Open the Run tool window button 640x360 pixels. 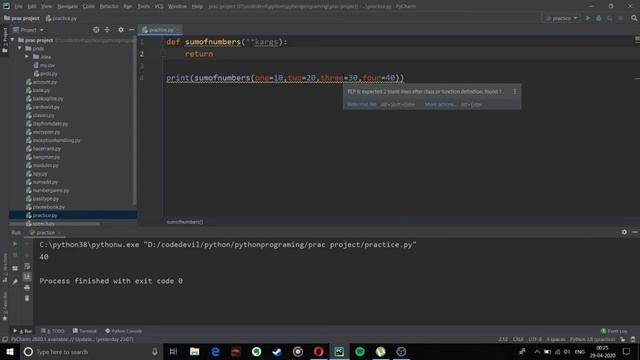click(22, 331)
